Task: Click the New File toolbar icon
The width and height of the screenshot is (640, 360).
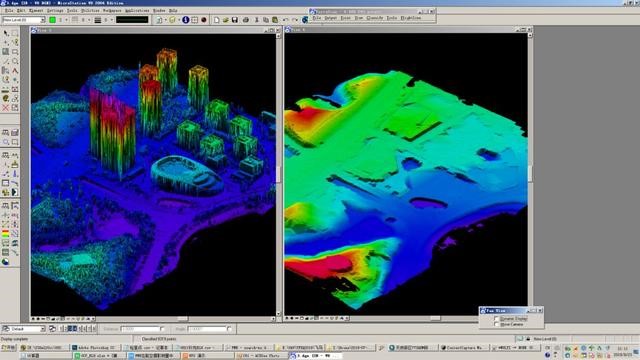Action: (216, 20)
